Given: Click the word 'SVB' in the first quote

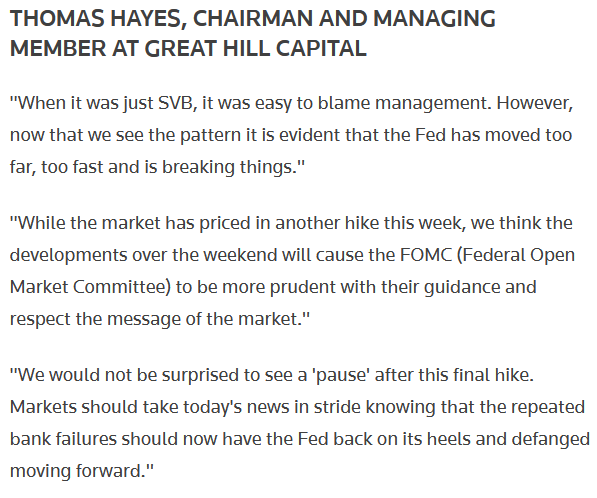Looking at the screenshot, I should 175,103.
